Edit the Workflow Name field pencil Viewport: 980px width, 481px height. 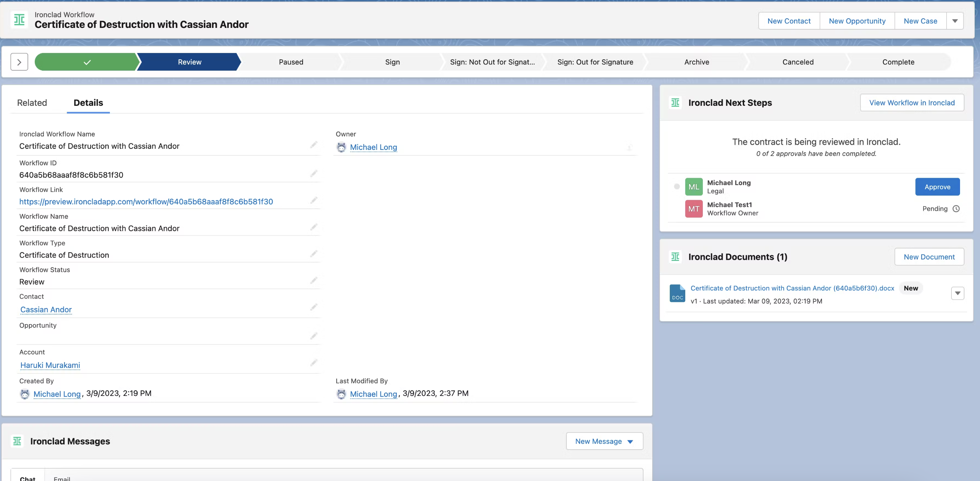point(313,227)
